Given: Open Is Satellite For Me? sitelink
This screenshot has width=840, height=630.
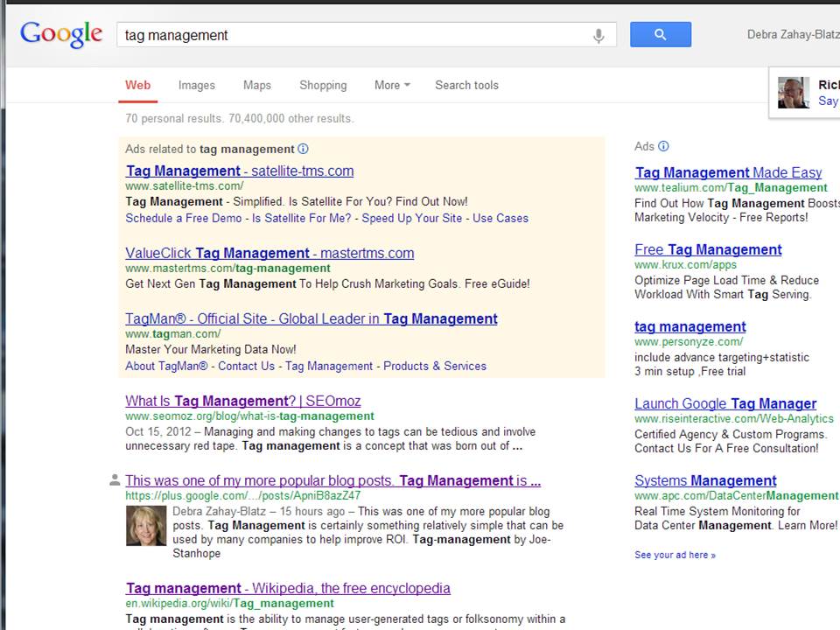Looking at the screenshot, I should pos(302,218).
